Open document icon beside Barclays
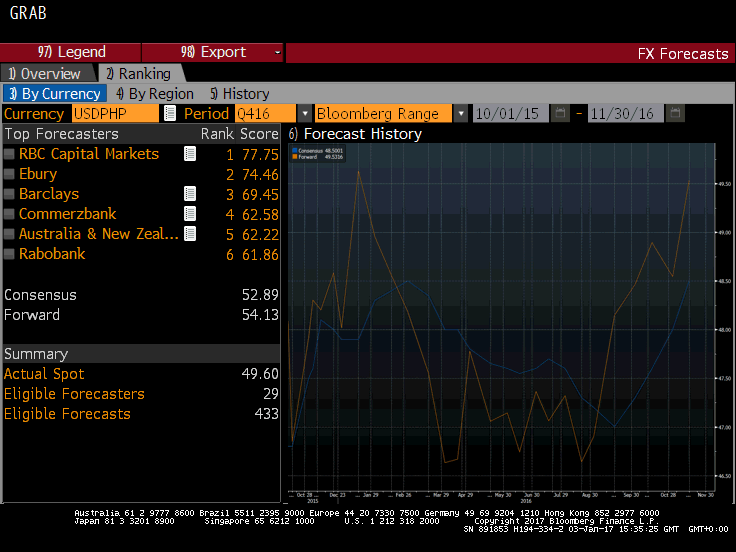Viewport: 736px width, 552px height. click(x=190, y=193)
